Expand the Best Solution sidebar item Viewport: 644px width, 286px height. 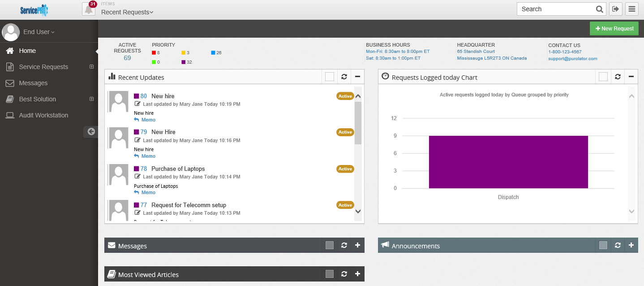(x=91, y=99)
